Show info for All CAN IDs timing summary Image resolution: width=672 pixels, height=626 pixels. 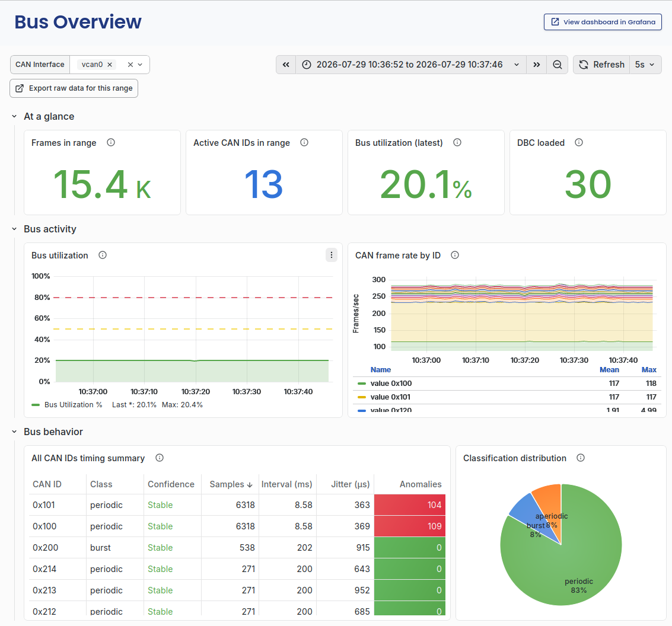(160, 458)
